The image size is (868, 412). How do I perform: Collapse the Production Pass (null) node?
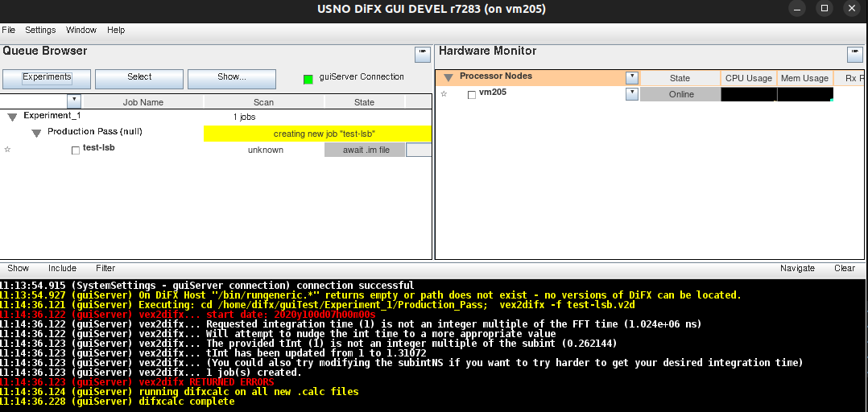pos(36,133)
